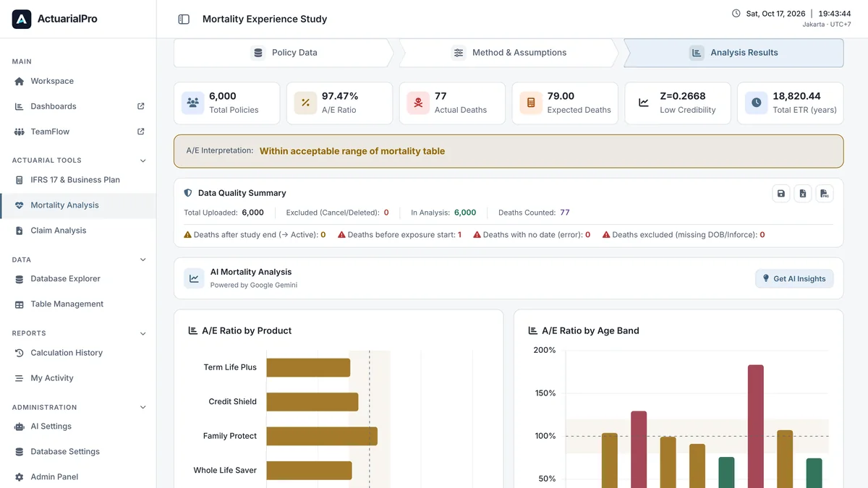Click the Credit Shield bar

coord(312,402)
